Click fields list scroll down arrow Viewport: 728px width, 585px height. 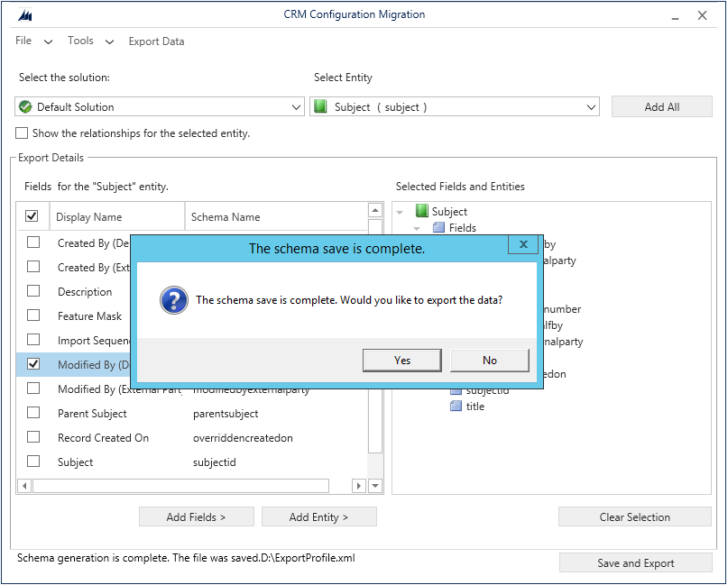coord(375,486)
